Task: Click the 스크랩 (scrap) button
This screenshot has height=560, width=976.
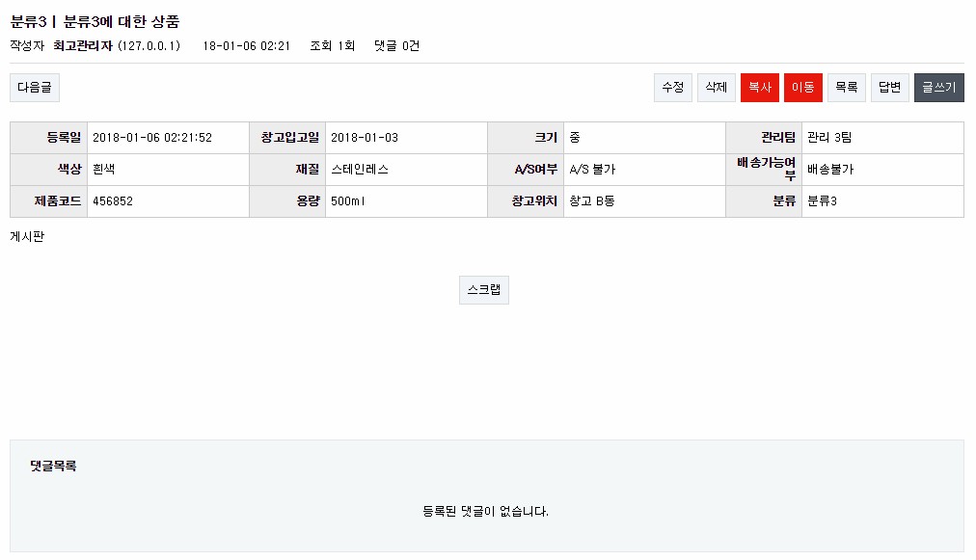Action: click(x=483, y=290)
